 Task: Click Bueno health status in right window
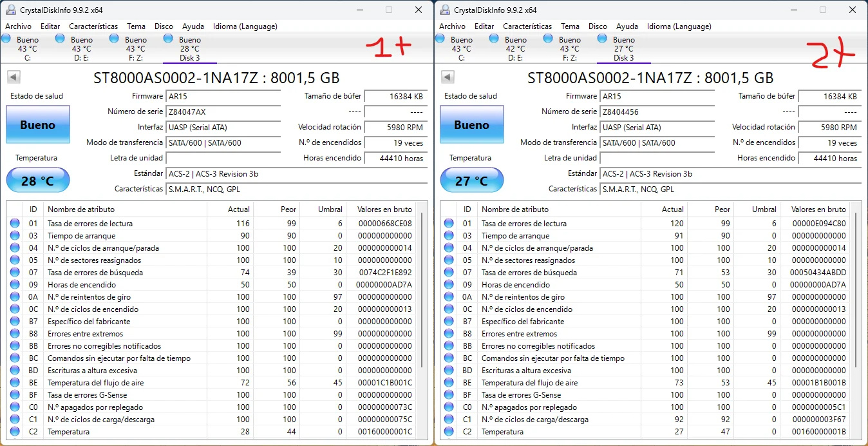pyautogui.click(x=471, y=124)
